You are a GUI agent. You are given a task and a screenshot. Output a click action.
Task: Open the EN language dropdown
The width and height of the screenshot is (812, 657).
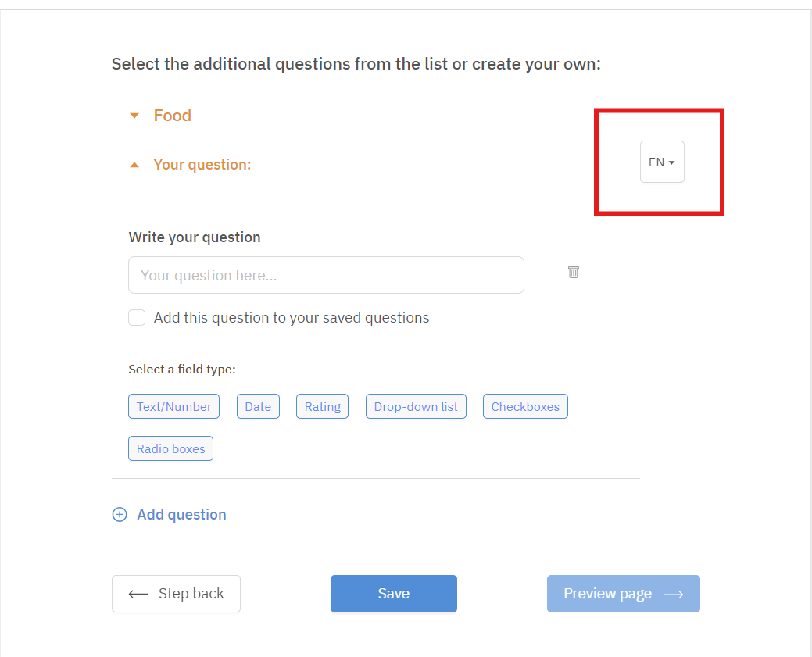pos(662,162)
